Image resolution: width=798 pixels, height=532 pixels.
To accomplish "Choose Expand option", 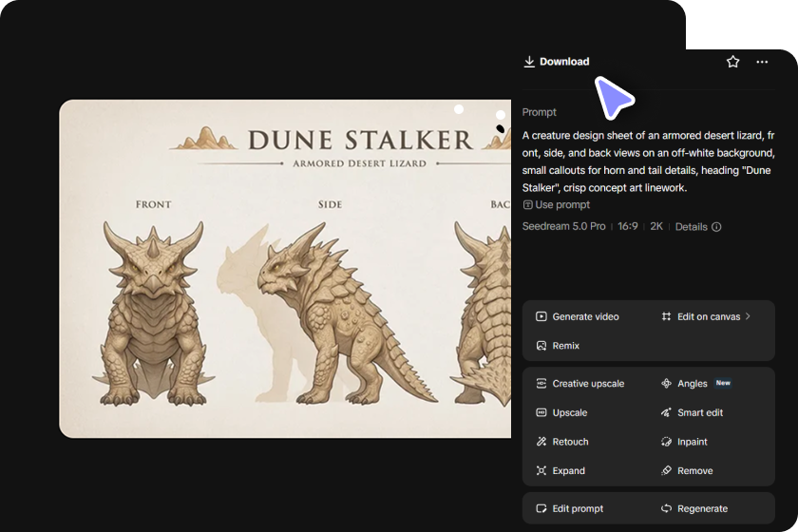I will point(560,471).
